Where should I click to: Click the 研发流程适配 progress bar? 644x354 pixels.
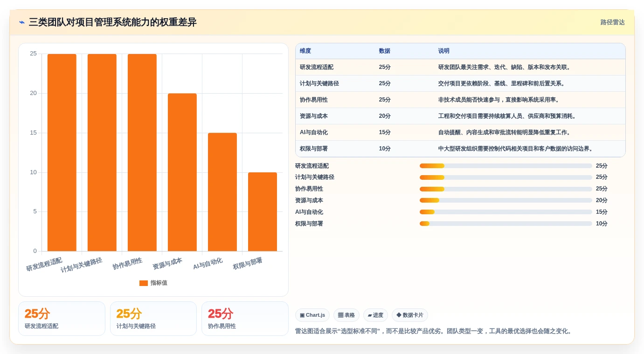point(506,166)
